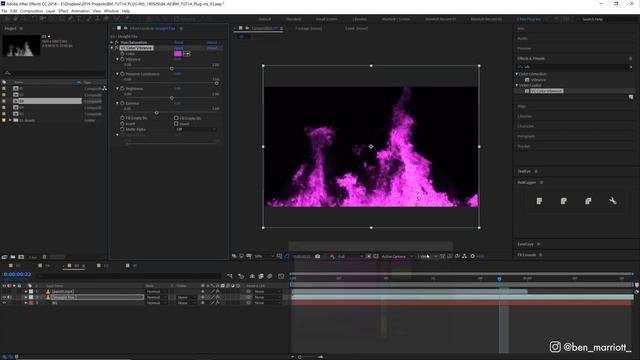Click the 01 composition icon in Project list
This screenshot has height=360, width=640.
point(16,88)
